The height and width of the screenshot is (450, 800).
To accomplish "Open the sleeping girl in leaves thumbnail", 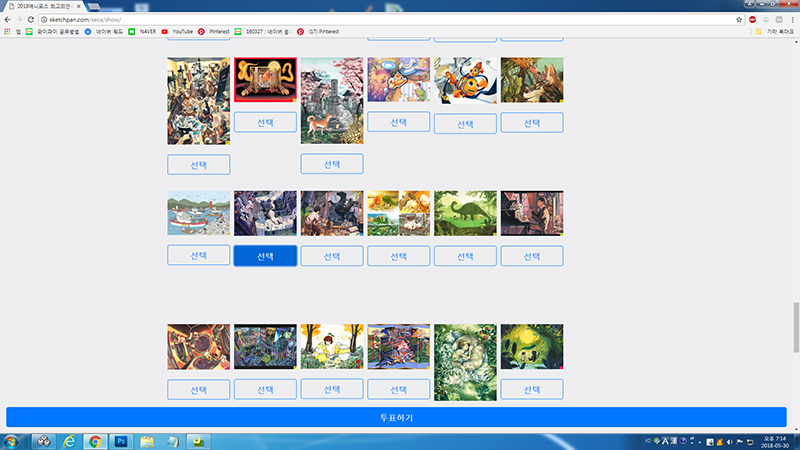I will tap(465, 362).
